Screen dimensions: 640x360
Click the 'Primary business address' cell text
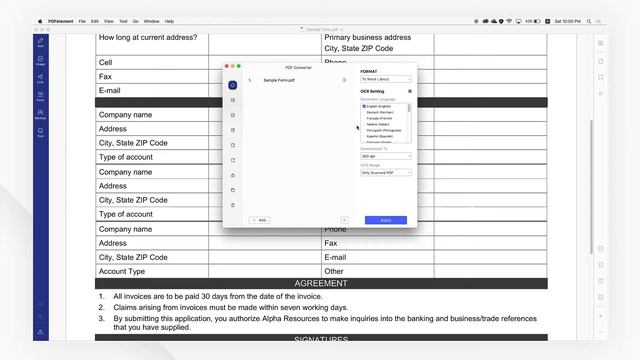click(x=368, y=37)
